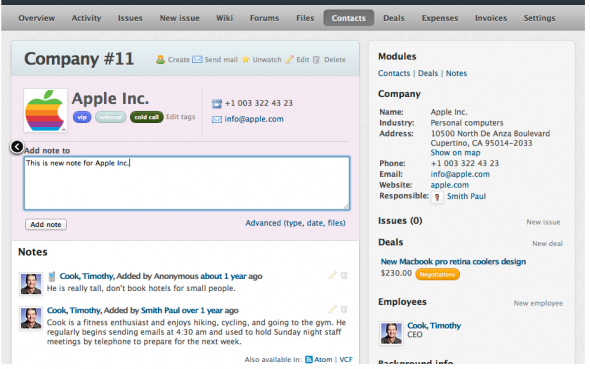Click the Create link text

click(179, 59)
